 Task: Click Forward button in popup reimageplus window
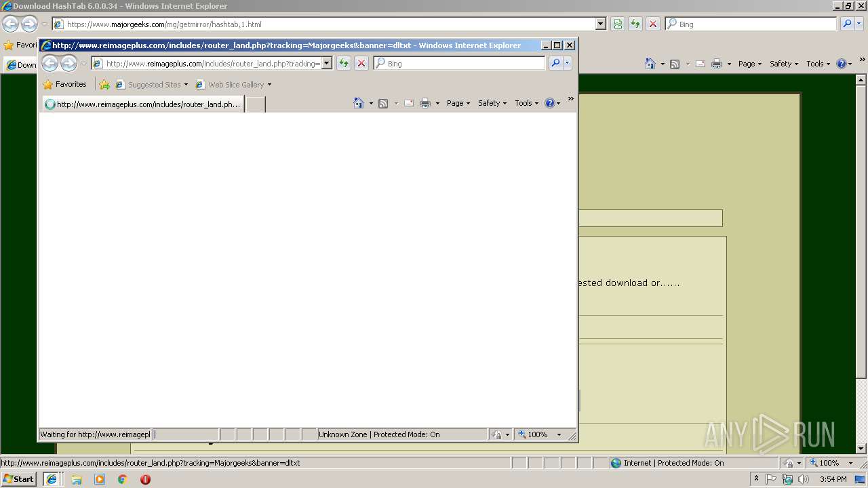[x=68, y=64]
